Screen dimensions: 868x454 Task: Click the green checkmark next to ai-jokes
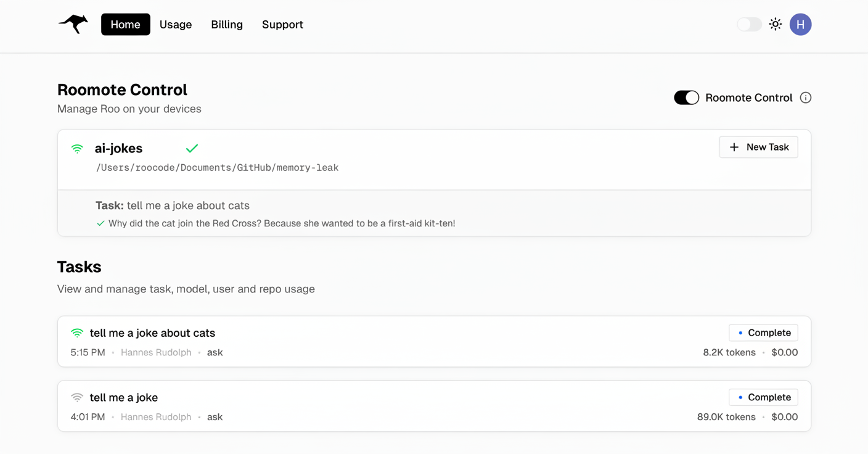(192, 149)
